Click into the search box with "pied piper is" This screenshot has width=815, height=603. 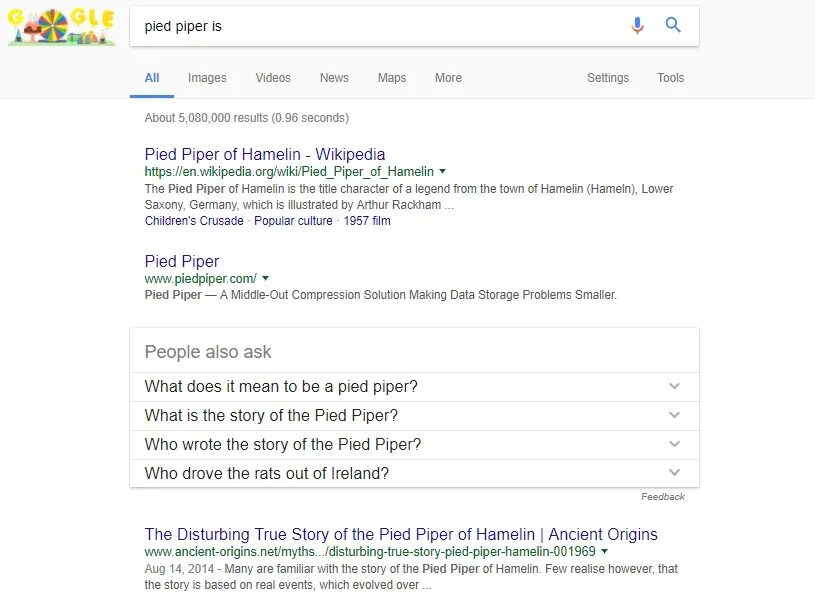[x=379, y=26]
